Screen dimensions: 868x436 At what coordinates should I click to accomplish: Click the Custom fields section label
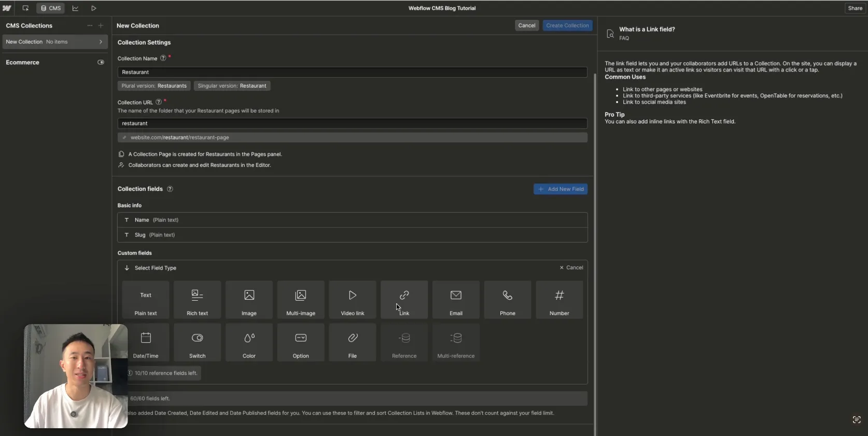135,253
